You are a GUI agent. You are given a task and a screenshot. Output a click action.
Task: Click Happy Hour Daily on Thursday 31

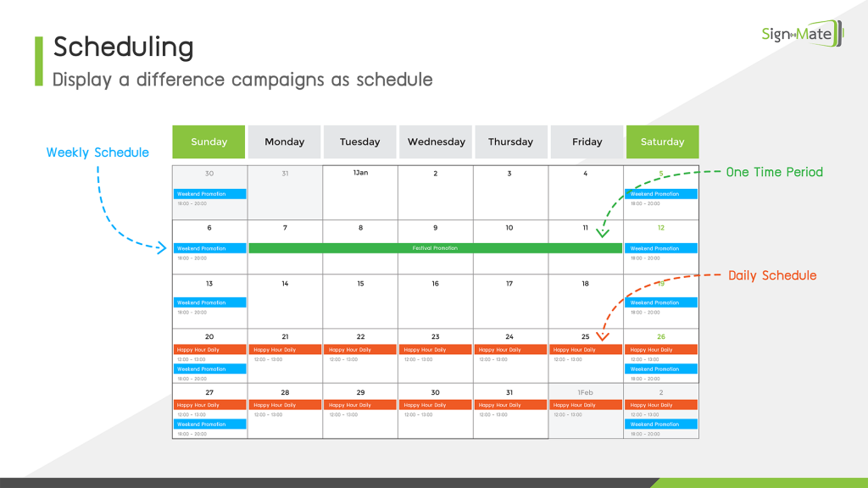[x=510, y=405]
